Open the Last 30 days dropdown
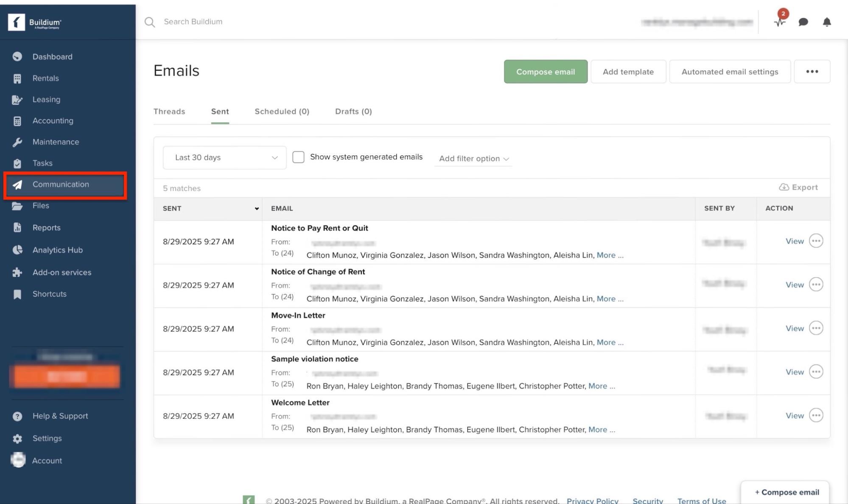This screenshot has height=504, width=848. click(224, 157)
